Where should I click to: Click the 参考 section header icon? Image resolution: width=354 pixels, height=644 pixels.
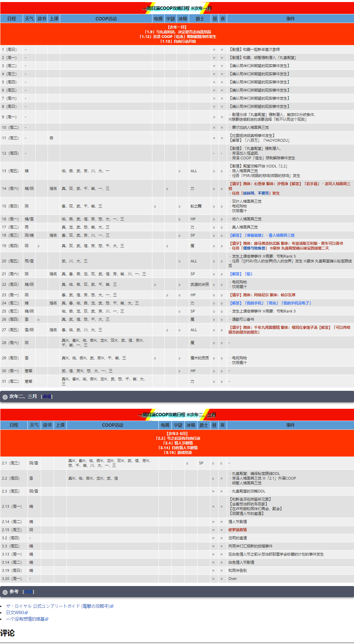pos(5,592)
